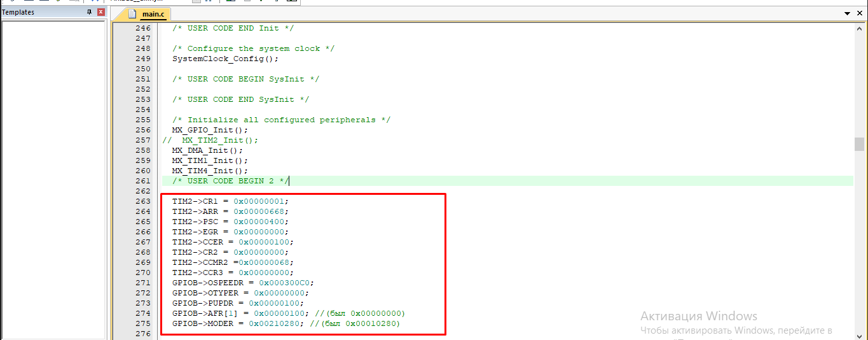Place cursor on SystemClock_Config() call
Image resolution: width=868 pixels, height=340 pixels.
225,59
